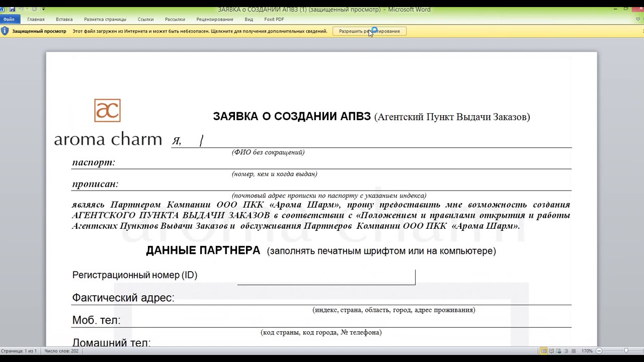Click the zoom out minus button
Viewport: 644px width, 362px height.
coord(599,351)
